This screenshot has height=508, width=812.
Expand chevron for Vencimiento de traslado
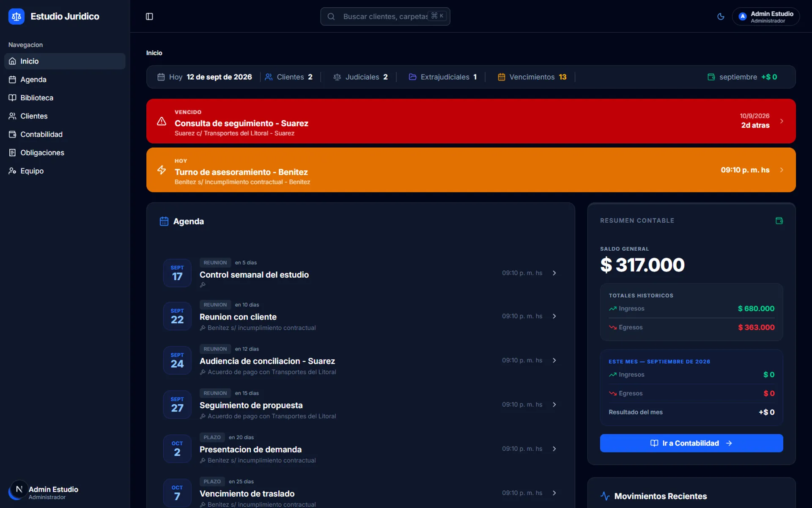pos(554,493)
